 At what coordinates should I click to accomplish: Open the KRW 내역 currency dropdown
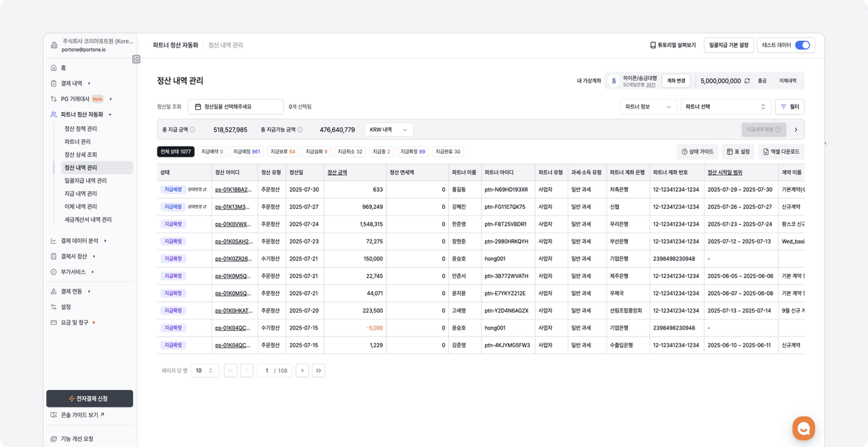pyautogui.click(x=389, y=130)
